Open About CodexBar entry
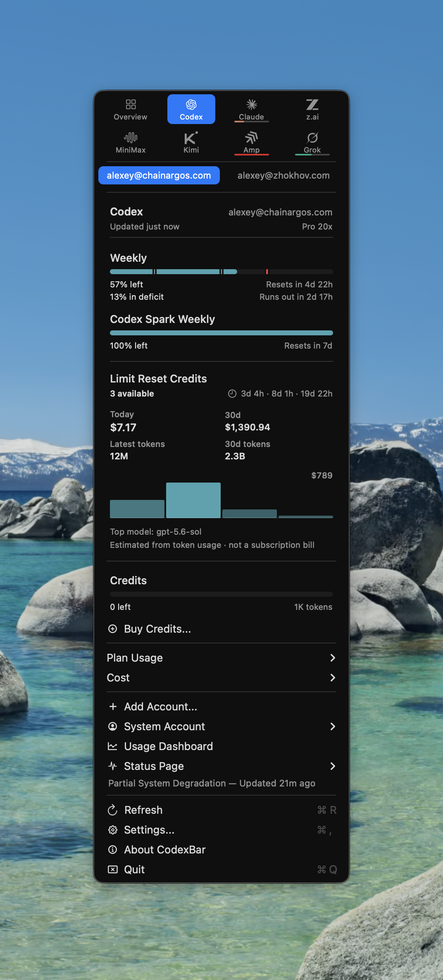Screen dimensions: 443x980 pyautogui.click(x=221, y=850)
